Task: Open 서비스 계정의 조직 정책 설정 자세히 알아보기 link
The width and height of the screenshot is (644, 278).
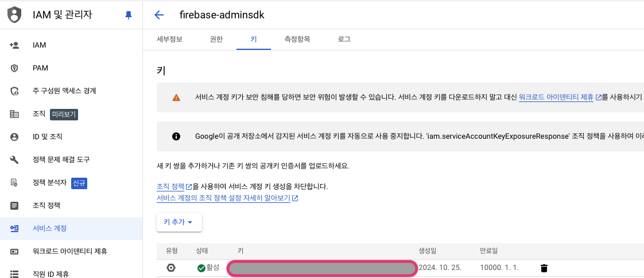Action: [224, 198]
